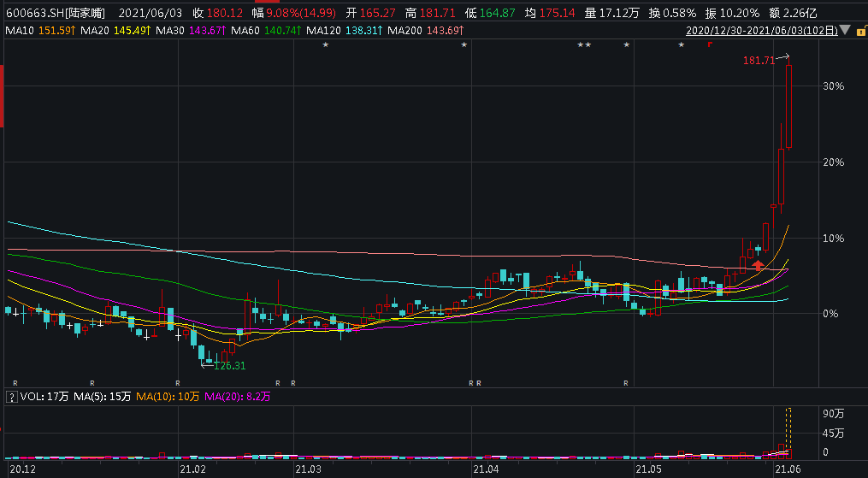Click the VOL: 17万 volume label
This screenshot has width=868, height=478.
coord(43,397)
